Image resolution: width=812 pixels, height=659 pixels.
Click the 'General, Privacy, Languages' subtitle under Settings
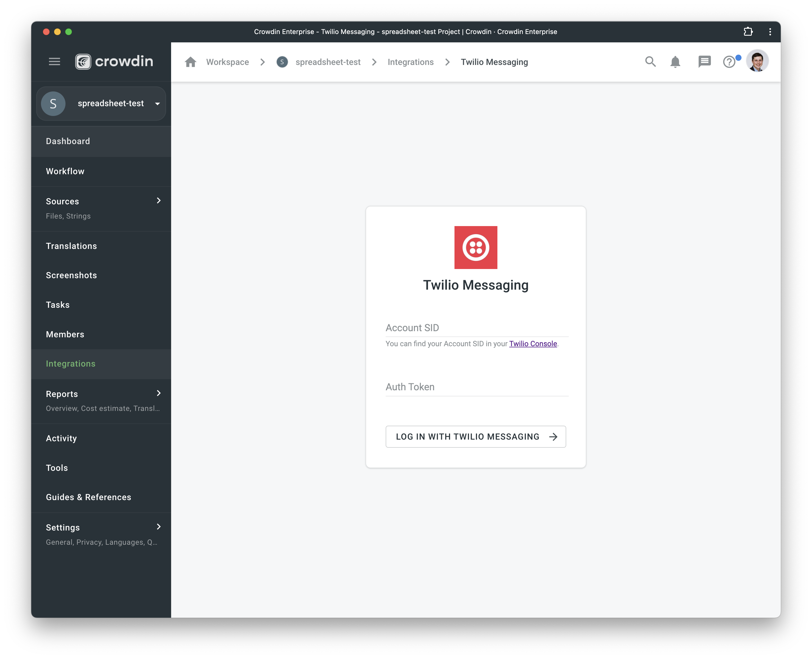pos(102,542)
